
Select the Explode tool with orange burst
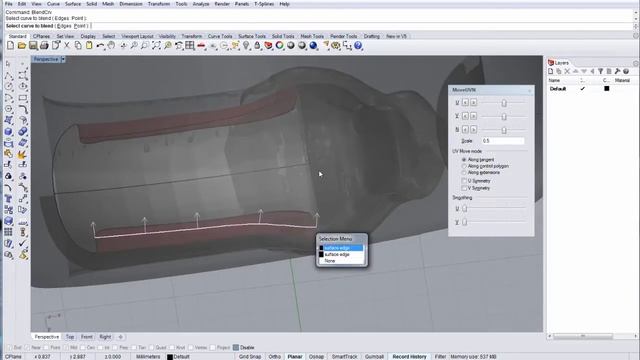pos(23,154)
